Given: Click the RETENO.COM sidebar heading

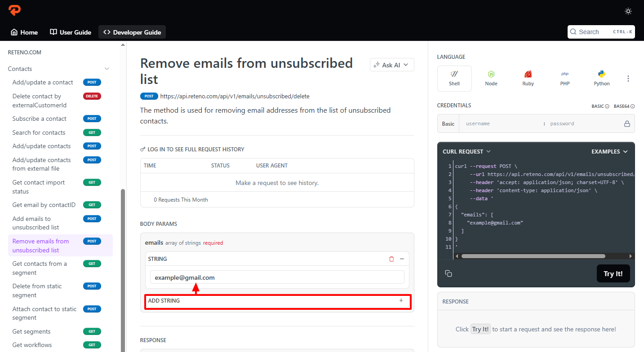Looking at the screenshot, I should (x=25, y=53).
